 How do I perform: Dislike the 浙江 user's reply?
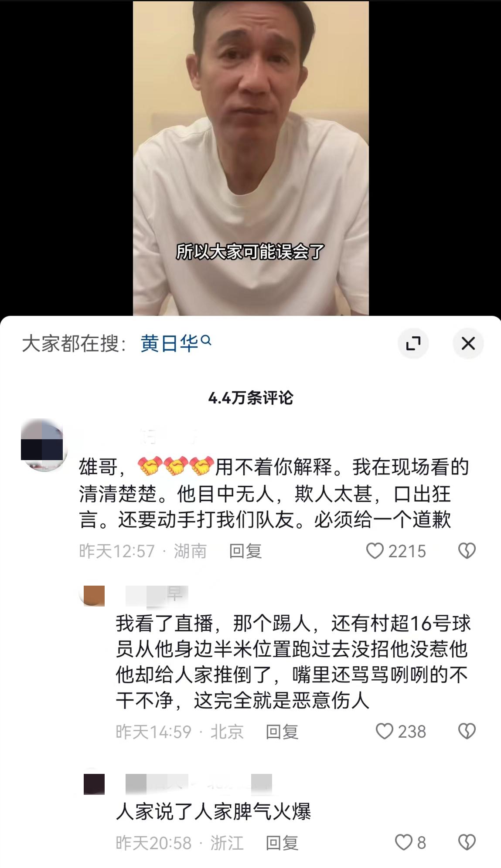pos(467,842)
